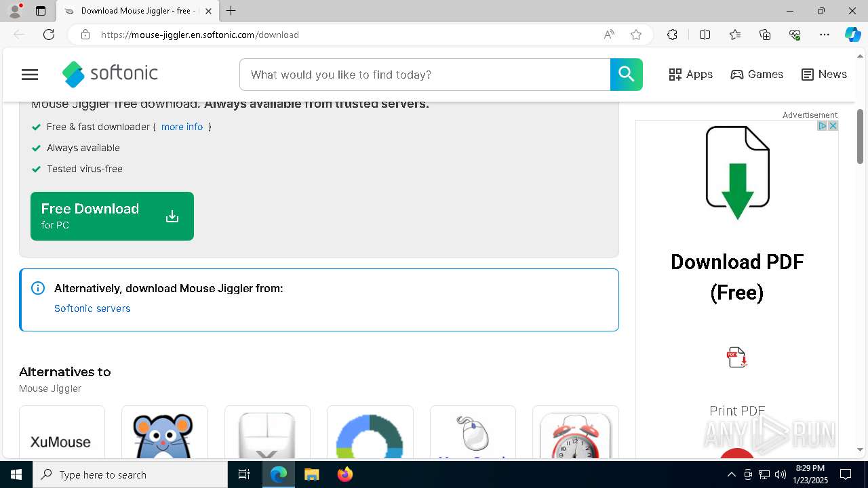Show hidden system tray icons
The width and height of the screenshot is (868, 488).
(x=731, y=474)
